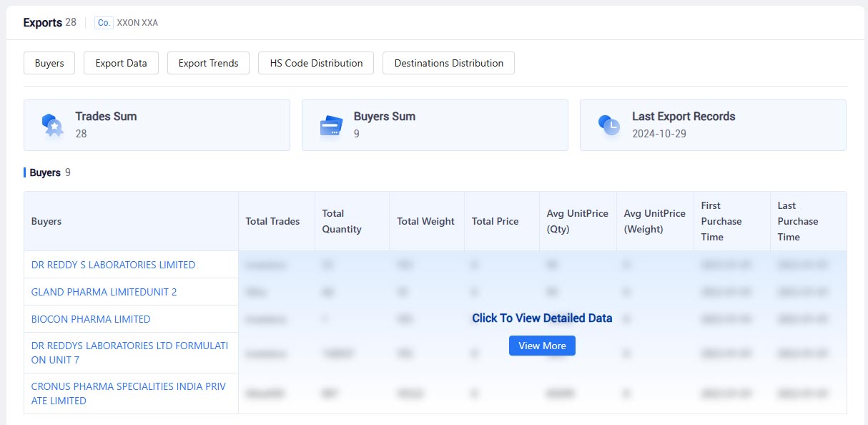Click the Exports 28 page heading
Viewport: 868px width, 425px height.
(49, 22)
